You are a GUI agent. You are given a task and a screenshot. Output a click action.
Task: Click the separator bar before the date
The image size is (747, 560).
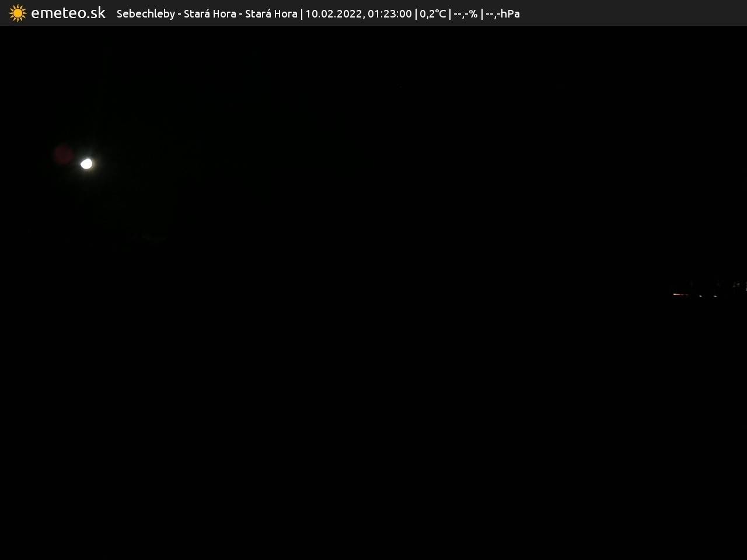click(301, 13)
